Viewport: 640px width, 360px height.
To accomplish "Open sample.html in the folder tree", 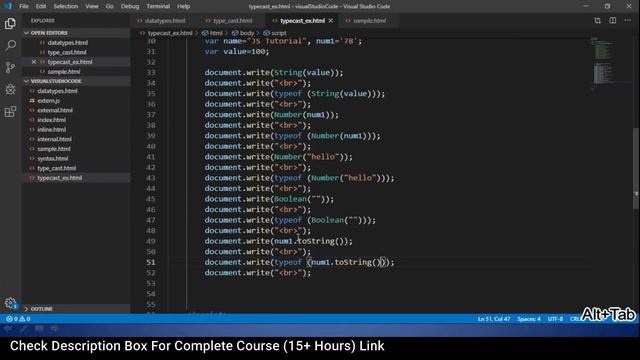I will tap(54, 149).
